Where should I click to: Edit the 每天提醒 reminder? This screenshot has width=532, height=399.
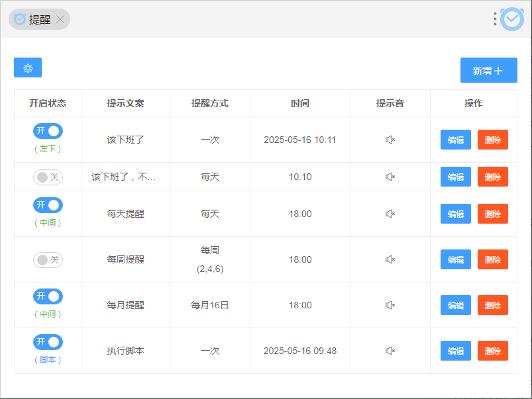click(x=456, y=214)
